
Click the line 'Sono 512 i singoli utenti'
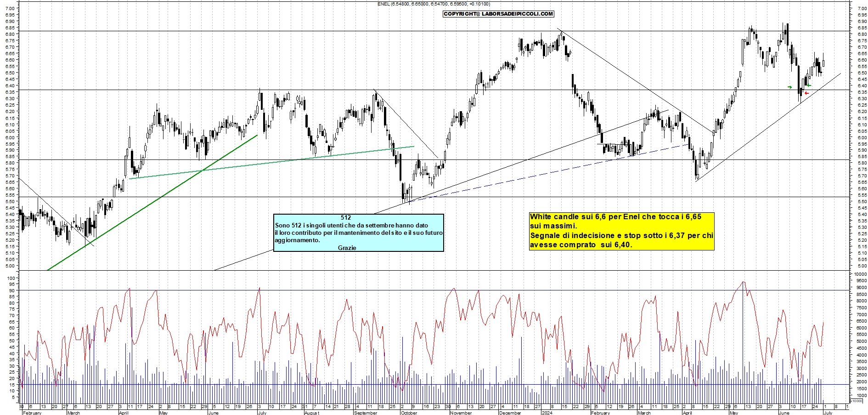351,225
